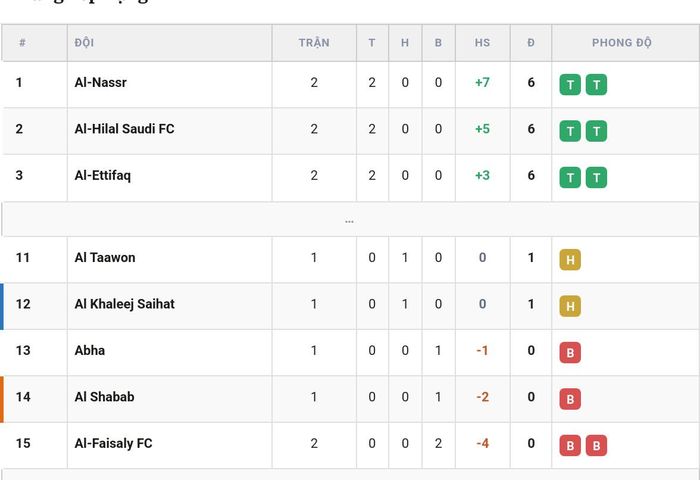Expand hidden rows via the ellipsis row

[x=350, y=220]
